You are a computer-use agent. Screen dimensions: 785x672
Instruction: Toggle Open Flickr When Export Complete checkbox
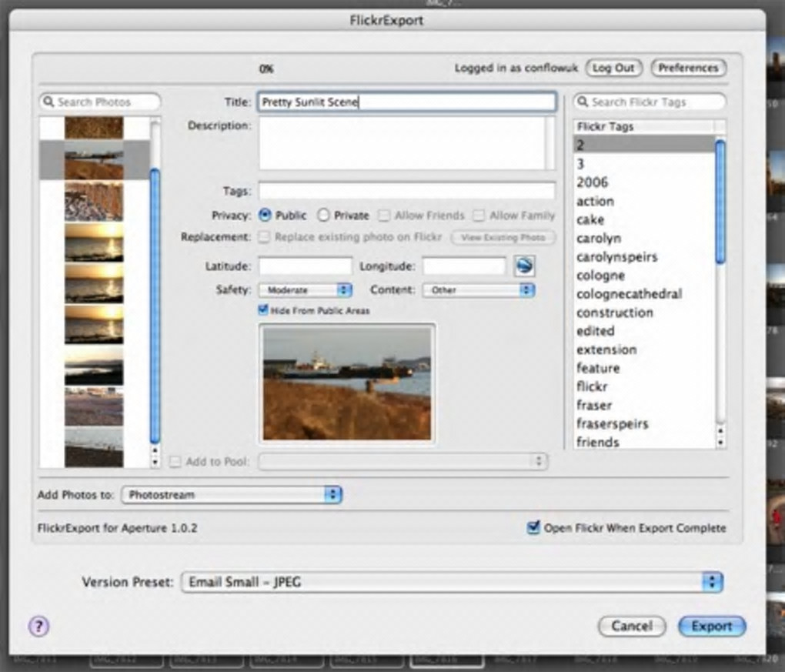(x=533, y=528)
